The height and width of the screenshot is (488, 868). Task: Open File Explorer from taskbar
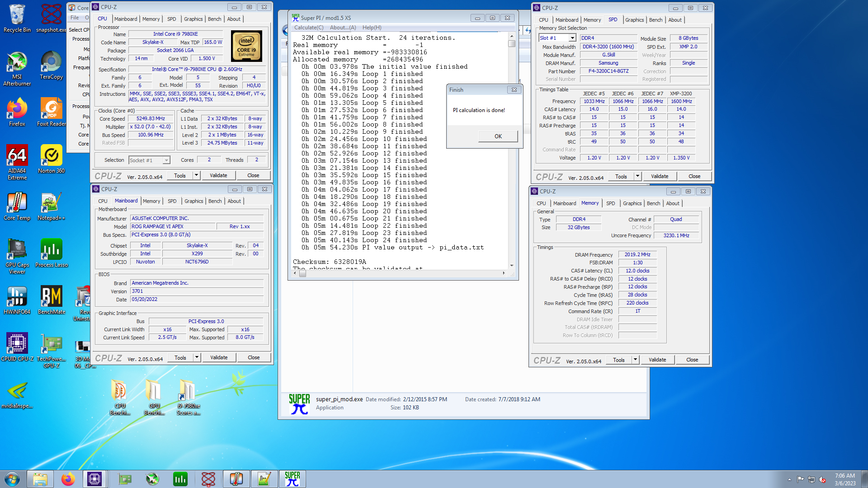pos(40,479)
